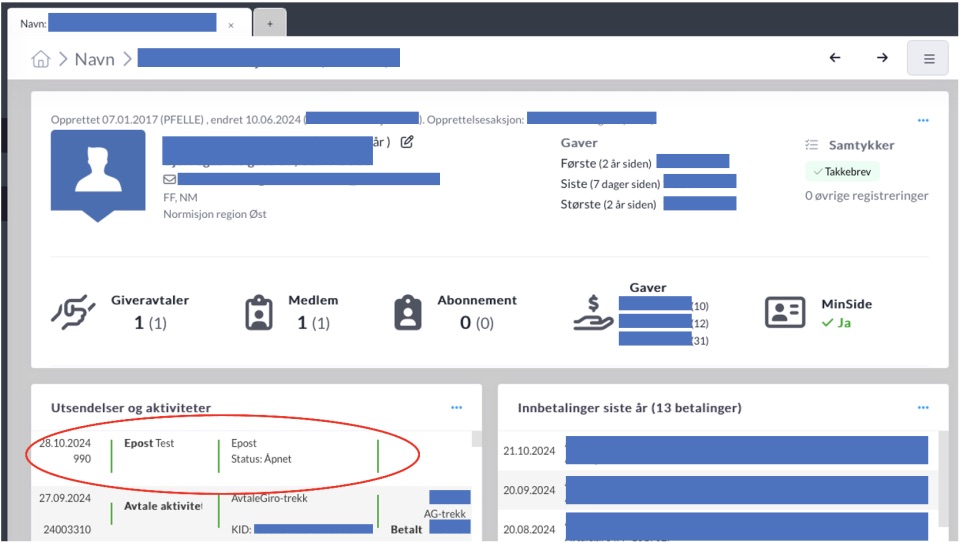
Task: Click the Samtykker checklist icon
Action: (x=811, y=145)
